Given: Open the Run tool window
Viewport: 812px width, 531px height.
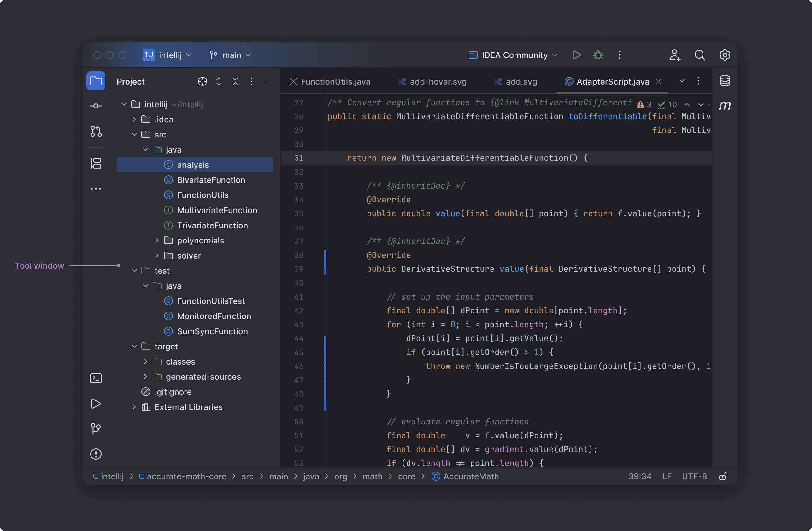Looking at the screenshot, I should coord(96,404).
